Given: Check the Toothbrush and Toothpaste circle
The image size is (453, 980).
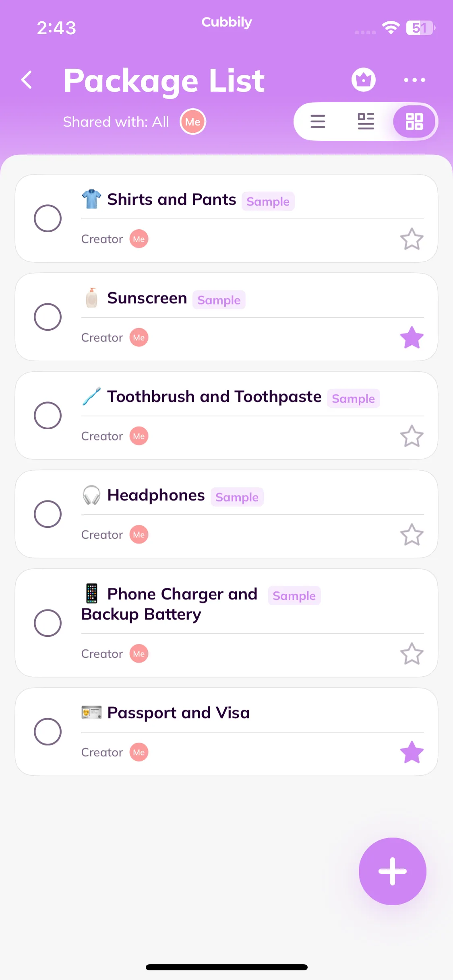Looking at the screenshot, I should coord(48,416).
